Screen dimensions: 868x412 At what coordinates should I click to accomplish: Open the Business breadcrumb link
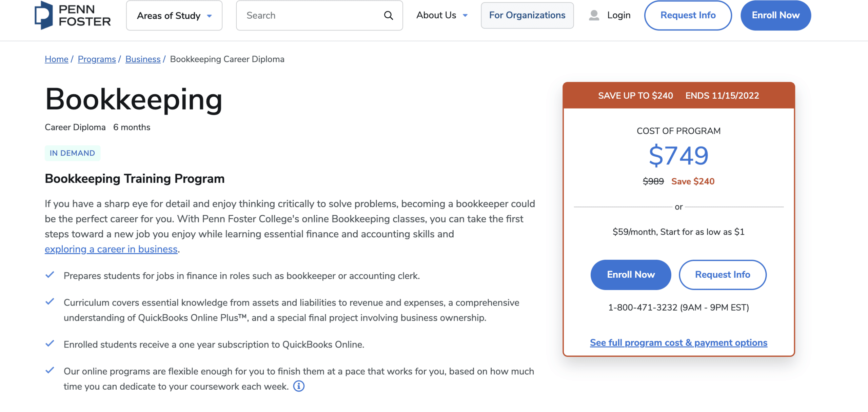click(143, 59)
